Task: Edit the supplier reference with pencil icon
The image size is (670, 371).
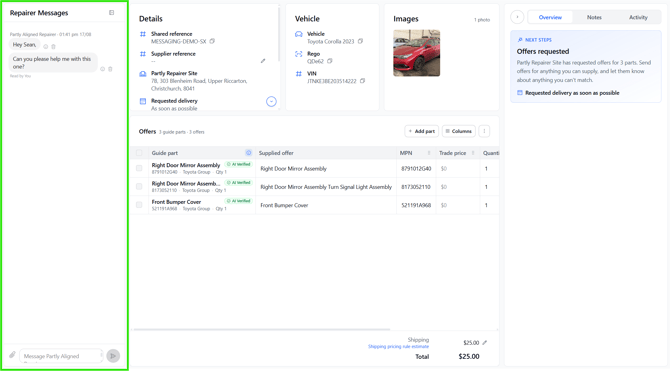Action: click(x=263, y=61)
